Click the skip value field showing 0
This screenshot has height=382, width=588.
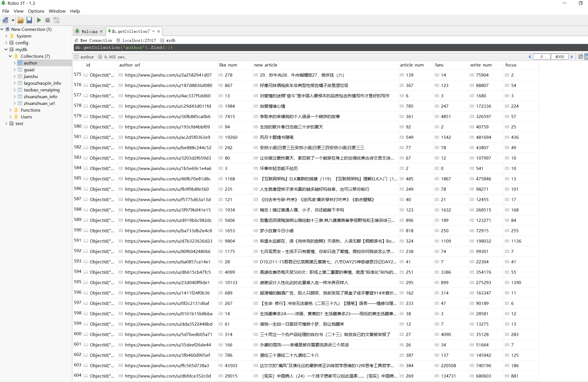542,57
